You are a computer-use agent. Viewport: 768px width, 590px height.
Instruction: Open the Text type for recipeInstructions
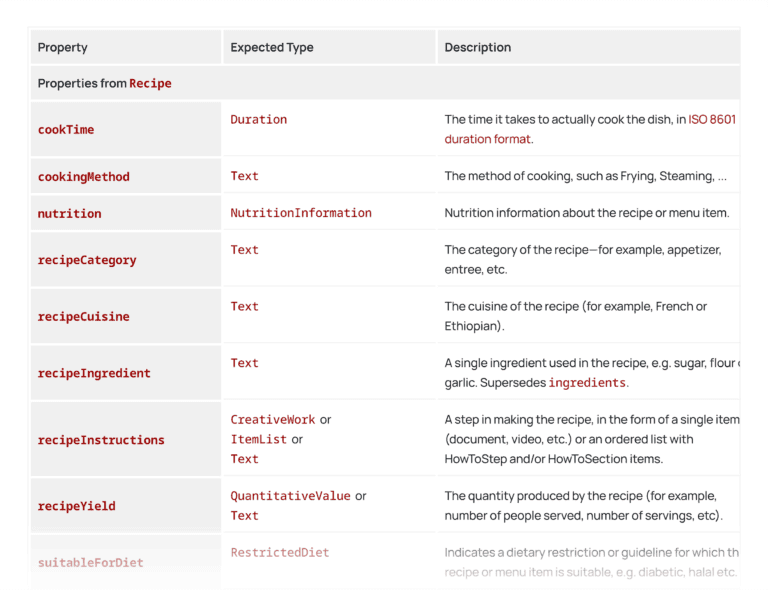coord(244,459)
